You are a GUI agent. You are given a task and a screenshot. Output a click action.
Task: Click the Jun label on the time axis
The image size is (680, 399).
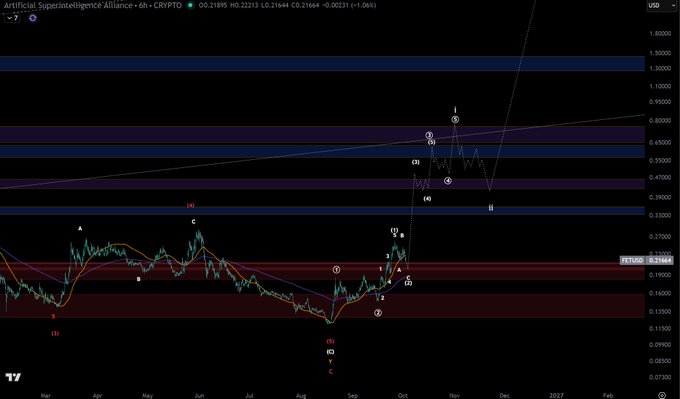(199, 395)
